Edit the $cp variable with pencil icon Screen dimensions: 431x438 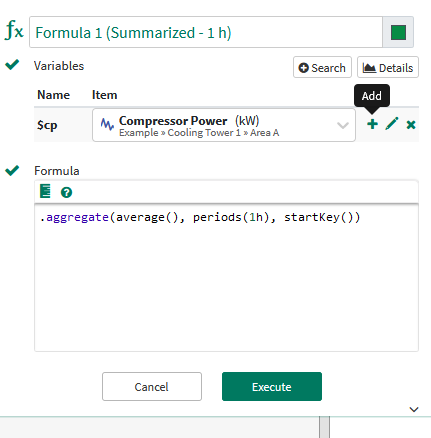[392, 124]
